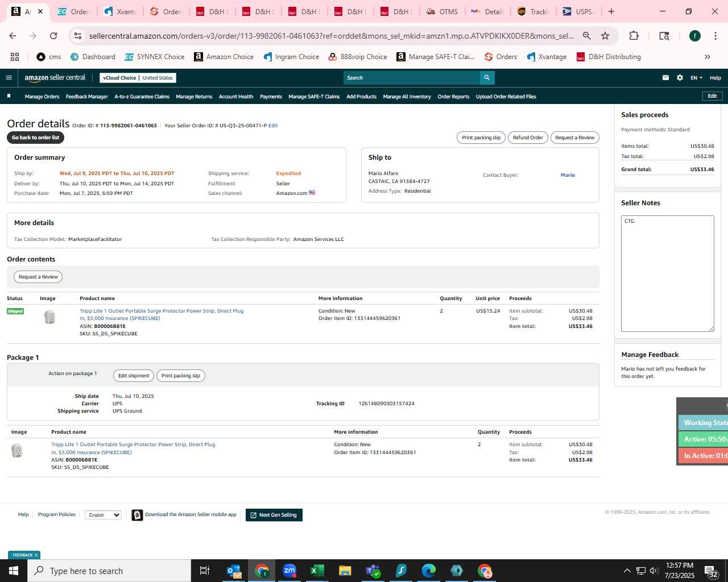Open Outlook from the taskbar
This screenshot has height=582, width=728.
[x=234, y=571]
